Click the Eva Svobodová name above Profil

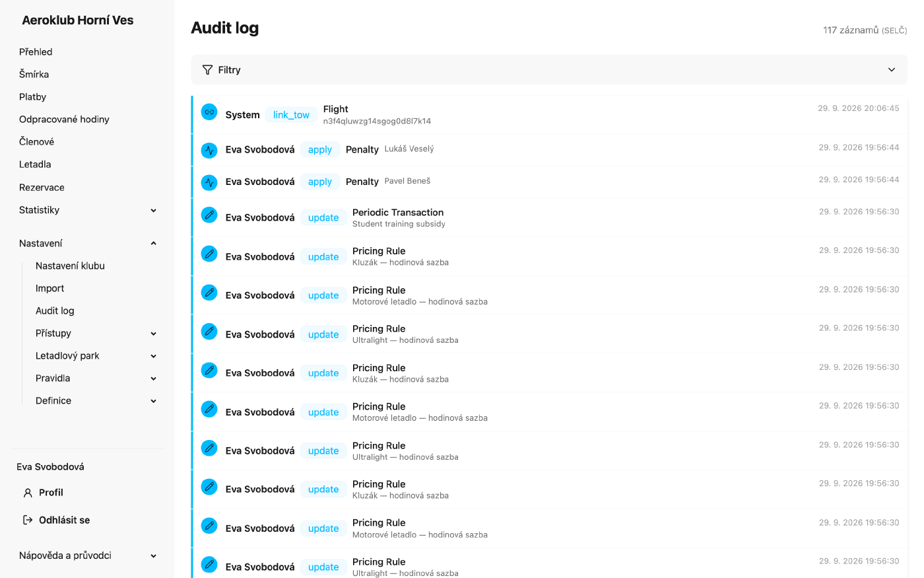tap(50, 466)
